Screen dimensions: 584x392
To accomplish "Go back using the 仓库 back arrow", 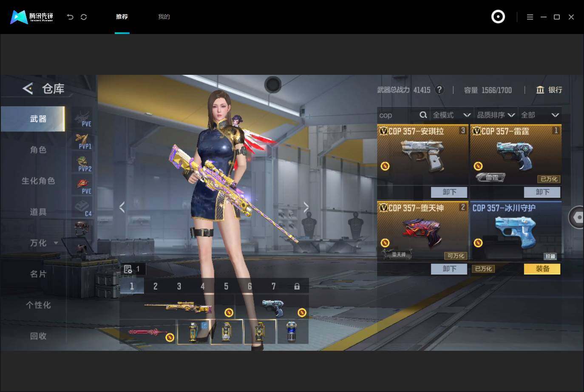I will [28, 88].
